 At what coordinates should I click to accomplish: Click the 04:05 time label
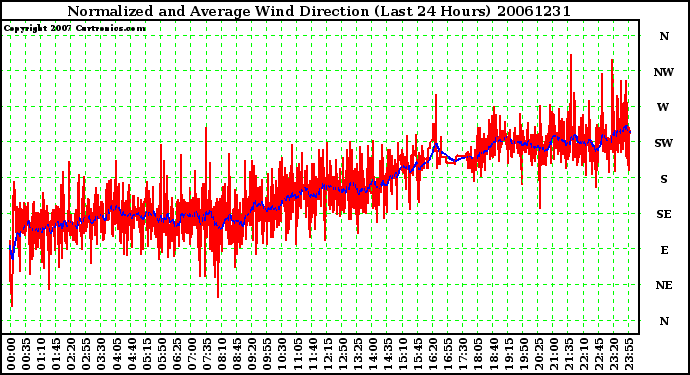click(x=117, y=354)
